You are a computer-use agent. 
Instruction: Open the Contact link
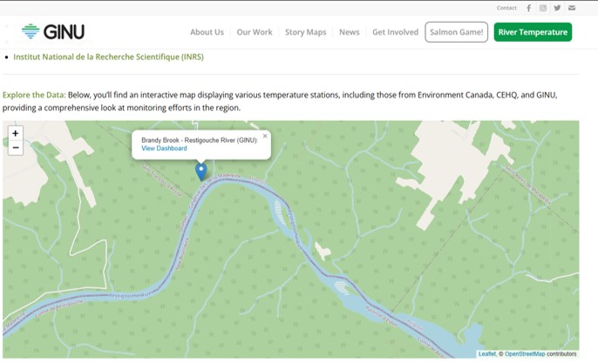tap(506, 8)
